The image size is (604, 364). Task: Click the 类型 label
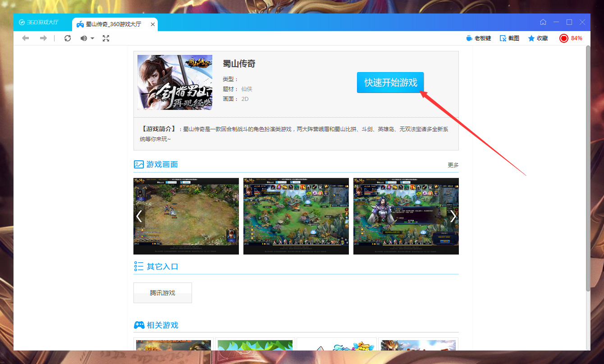click(230, 79)
